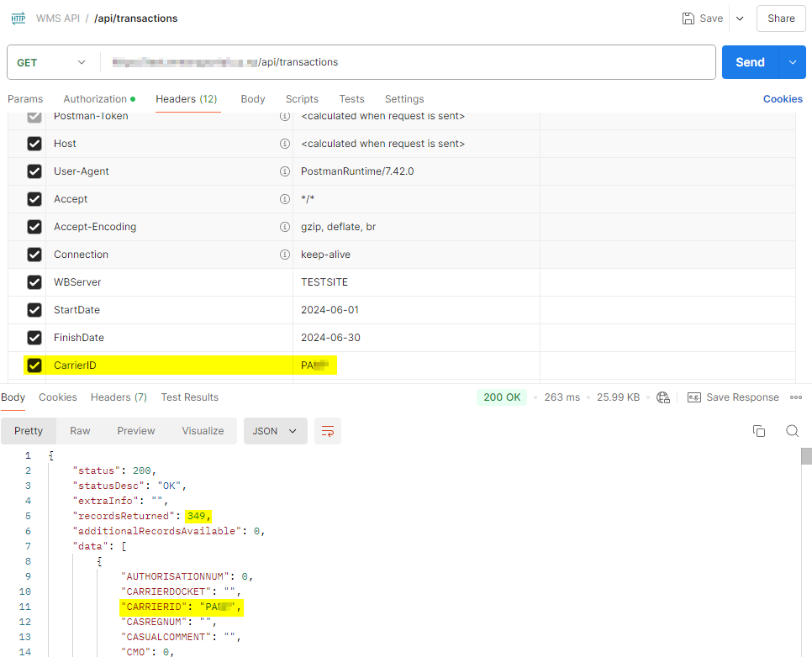
Task: Switch to the Scripts tab
Action: coord(302,99)
